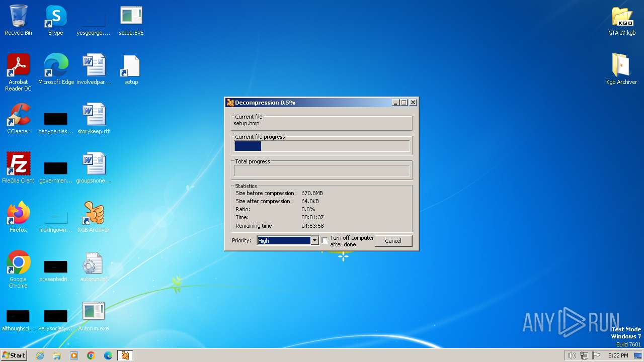
Task: Launch FileZilla Client shortcut
Action: pos(18,168)
